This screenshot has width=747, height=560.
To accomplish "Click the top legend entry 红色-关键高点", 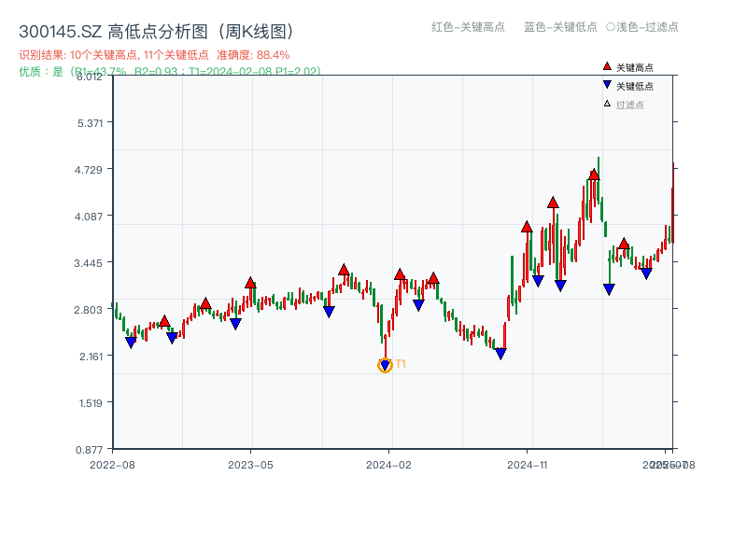I will point(468,27).
